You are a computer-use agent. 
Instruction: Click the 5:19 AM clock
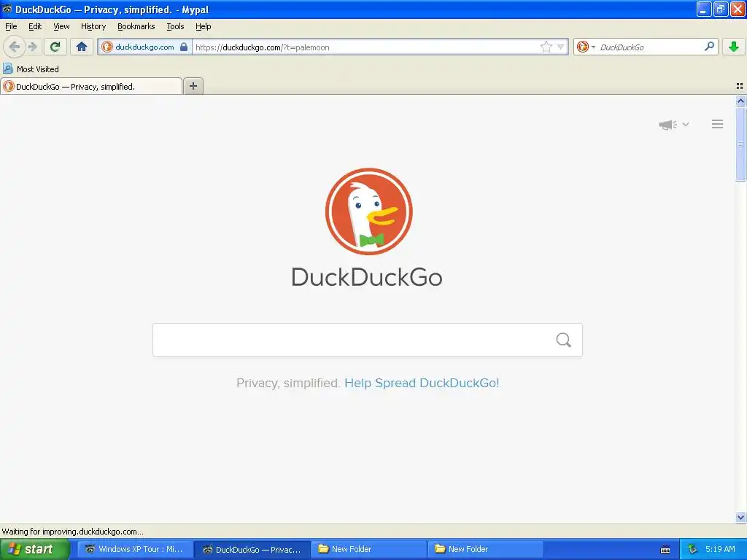[x=720, y=549]
